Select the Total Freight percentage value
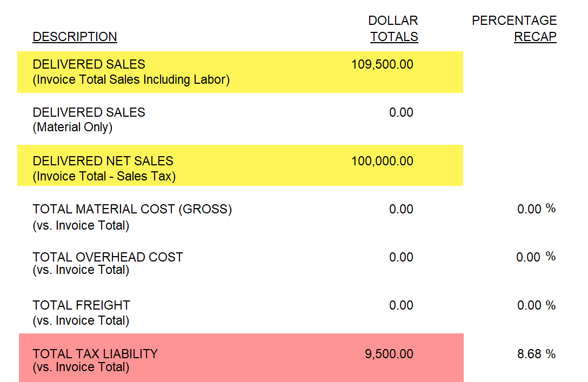 click(x=536, y=305)
